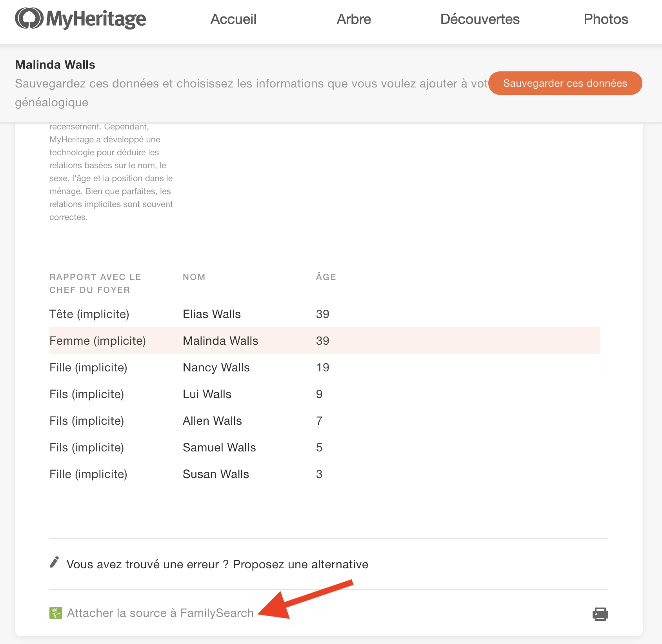This screenshot has height=644, width=662.
Task: Click the ÂGE column header
Action: click(326, 277)
